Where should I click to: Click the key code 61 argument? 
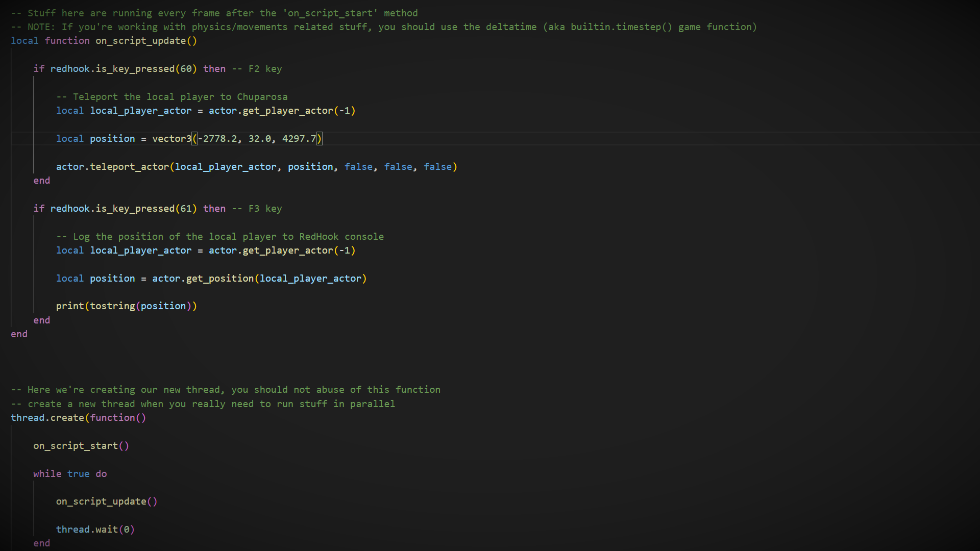coord(186,209)
